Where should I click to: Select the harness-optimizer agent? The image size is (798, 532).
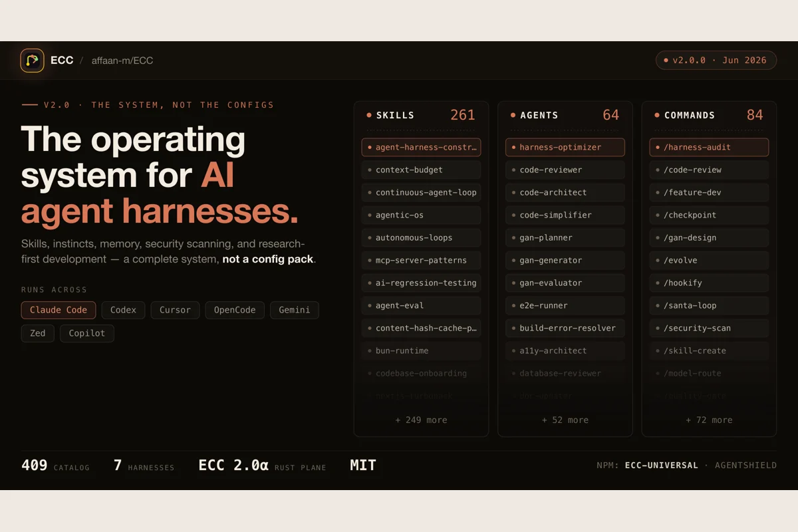tap(565, 147)
